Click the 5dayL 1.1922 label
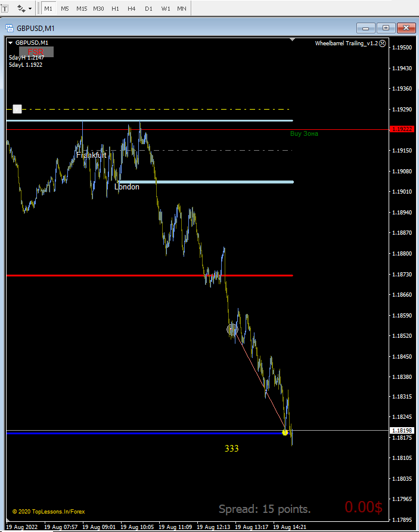 click(26, 65)
